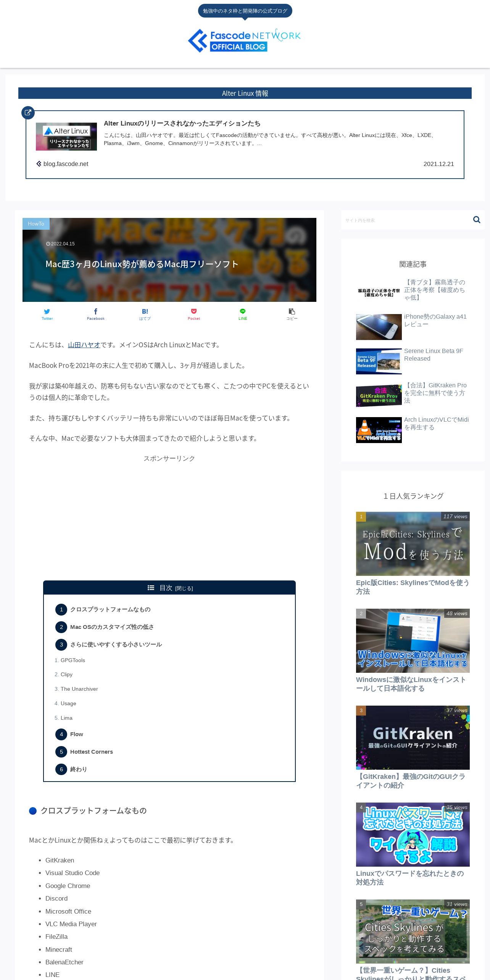The height and width of the screenshot is (980, 490).
Task: Click the BalenaEtcher list item
Action: tap(64, 962)
